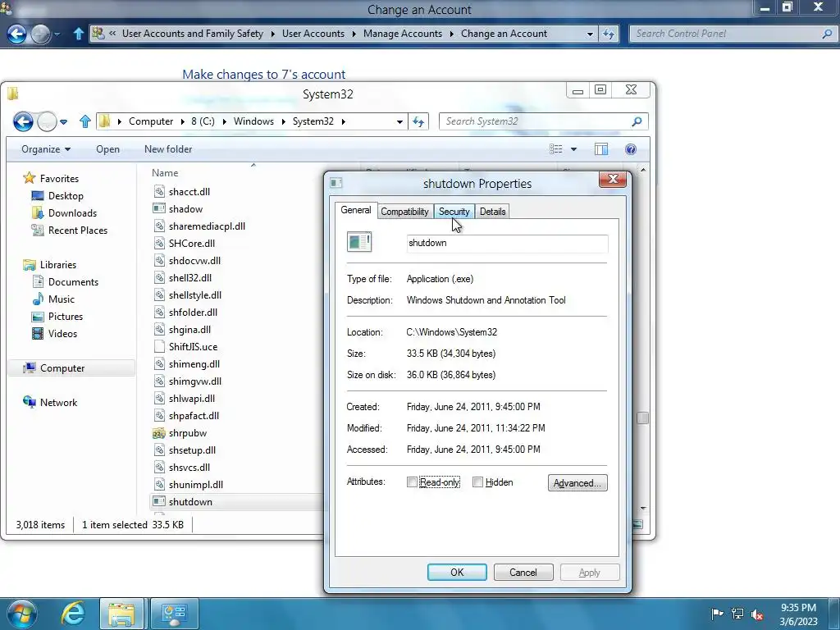Open recent locations dropdown beside explorer Forward button
840x630 pixels.
tap(64, 121)
